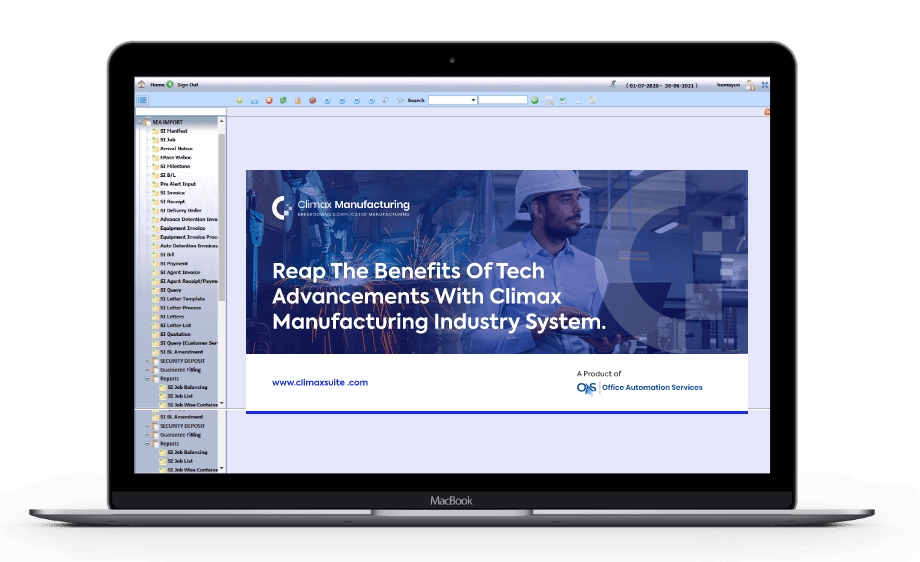The width and height of the screenshot is (920, 562).
Task: Select SI Delivery Order
Action: [x=181, y=210]
